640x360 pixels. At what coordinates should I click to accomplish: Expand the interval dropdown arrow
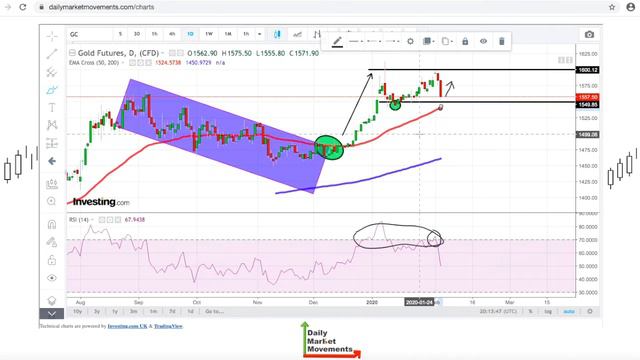click(x=260, y=34)
